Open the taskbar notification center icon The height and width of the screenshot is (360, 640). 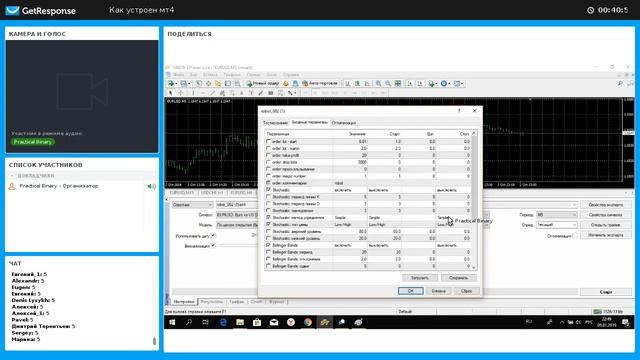click(x=626, y=322)
